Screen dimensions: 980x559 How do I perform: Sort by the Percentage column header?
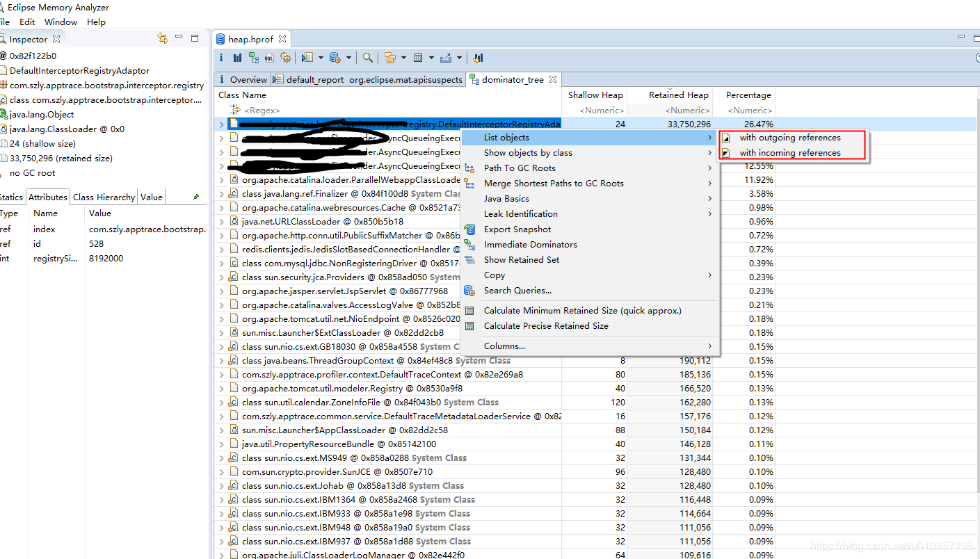[x=744, y=95]
